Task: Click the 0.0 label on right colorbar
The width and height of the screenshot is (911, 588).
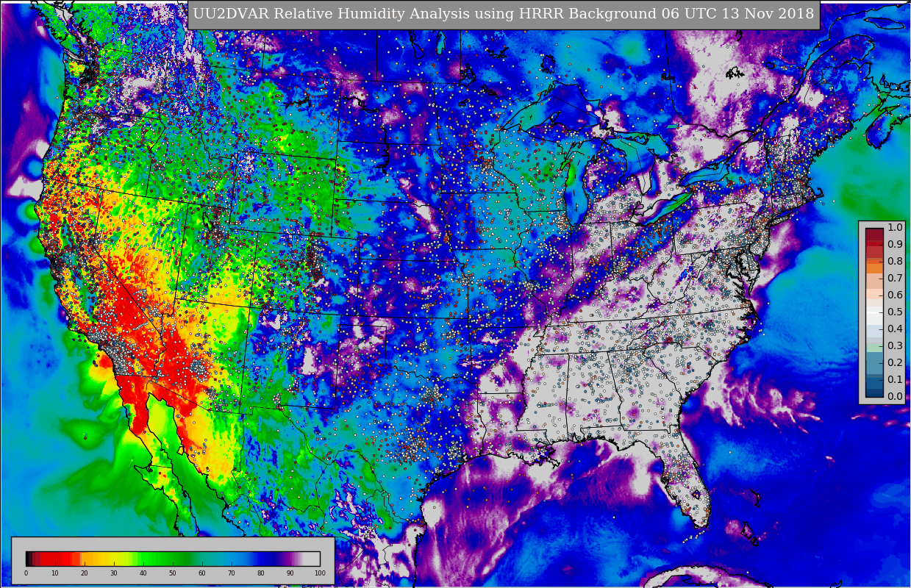Action: [x=895, y=396]
